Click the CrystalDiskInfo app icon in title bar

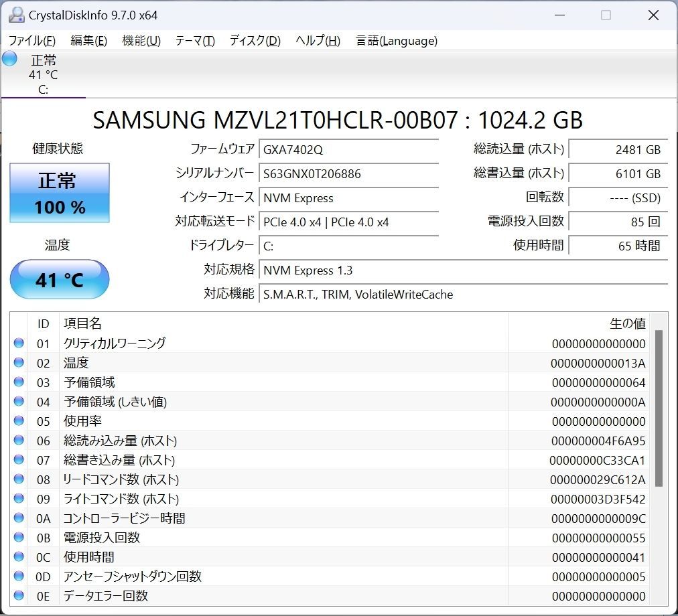[x=16, y=15]
